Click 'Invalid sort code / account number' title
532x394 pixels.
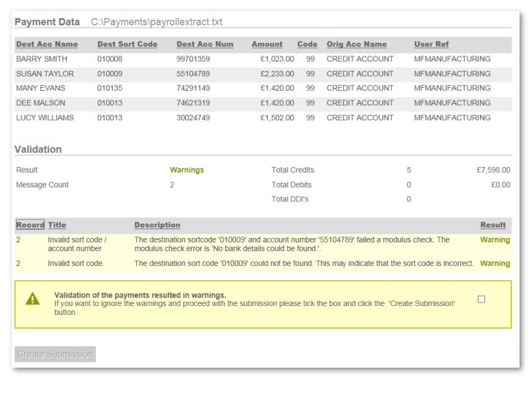point(77,244)
